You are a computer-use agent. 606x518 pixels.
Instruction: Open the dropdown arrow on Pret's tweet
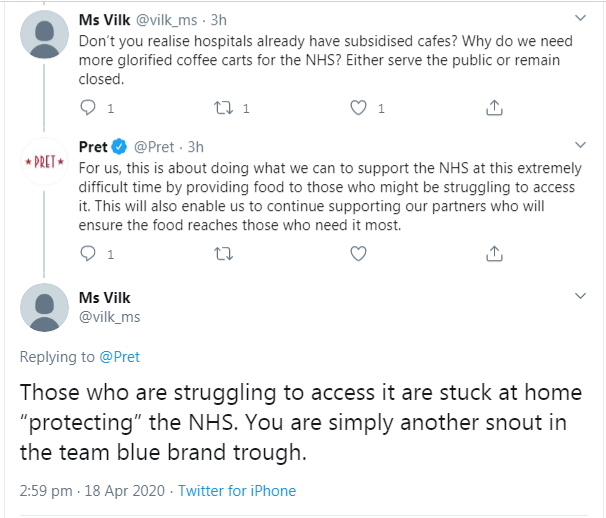[580, 147]
